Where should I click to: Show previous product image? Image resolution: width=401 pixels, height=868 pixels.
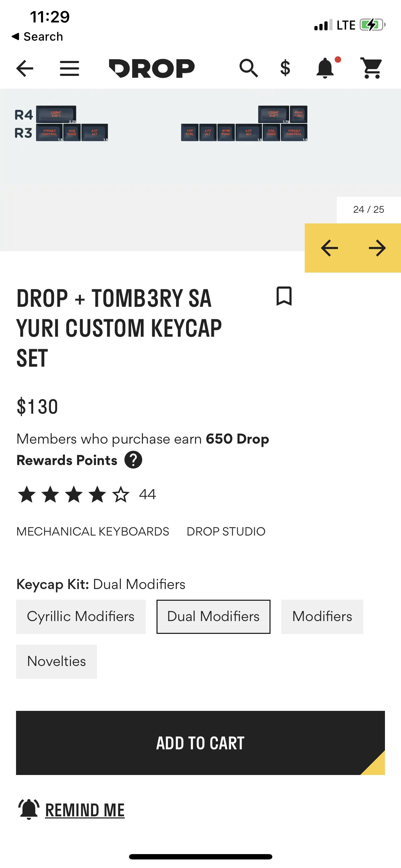pyautogui.click(x=329, y=248)
